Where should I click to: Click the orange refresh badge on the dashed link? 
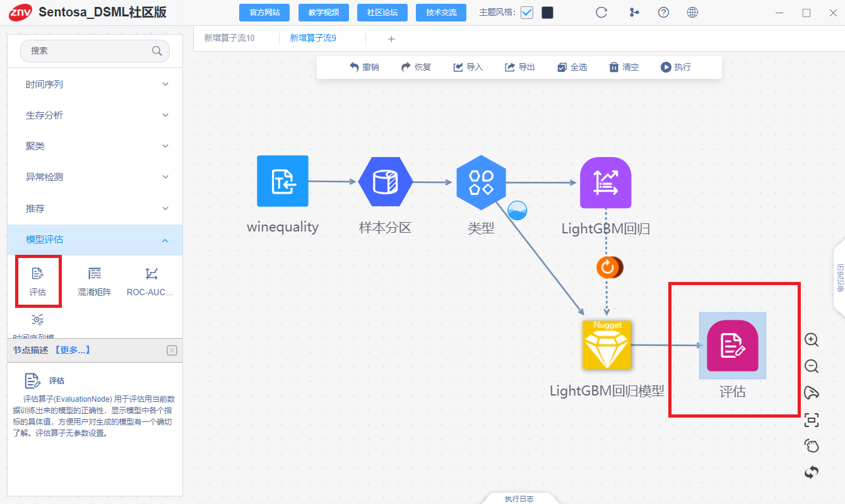click(x=608, y=267)
